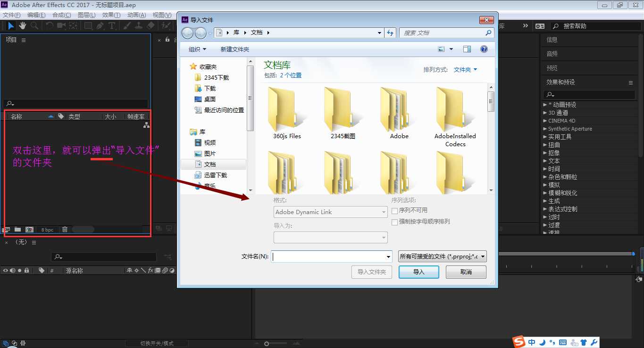Select the Eraser tool
Viewport: 644px width, 348px height.
click(151, 25)
